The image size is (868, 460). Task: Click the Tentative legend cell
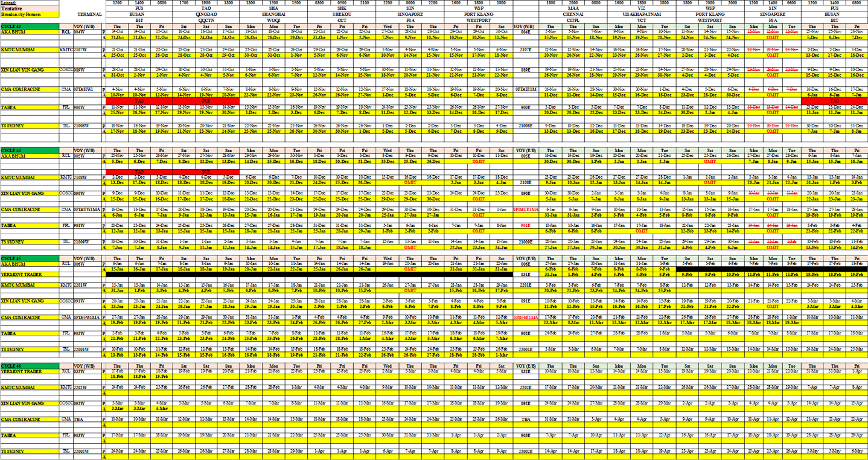coord(30,9)
